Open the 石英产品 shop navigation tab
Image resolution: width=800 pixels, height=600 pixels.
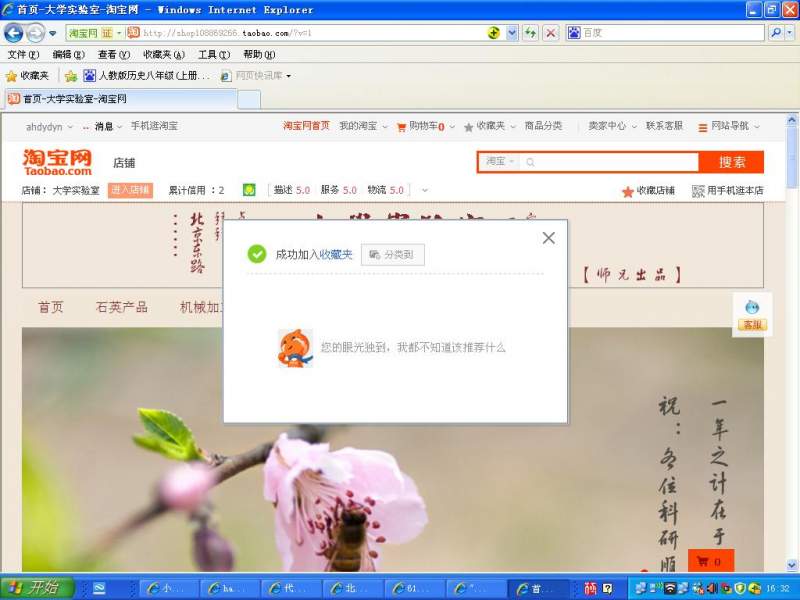(121, 307)
